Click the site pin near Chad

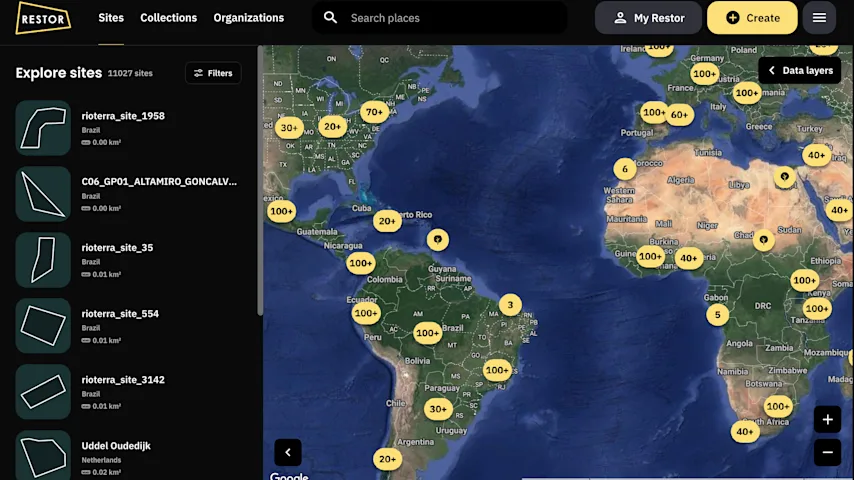pos(763,240)
